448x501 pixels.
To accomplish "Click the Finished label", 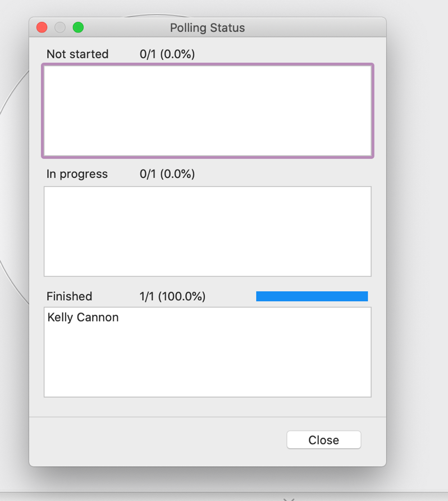I will coord(68,296).
